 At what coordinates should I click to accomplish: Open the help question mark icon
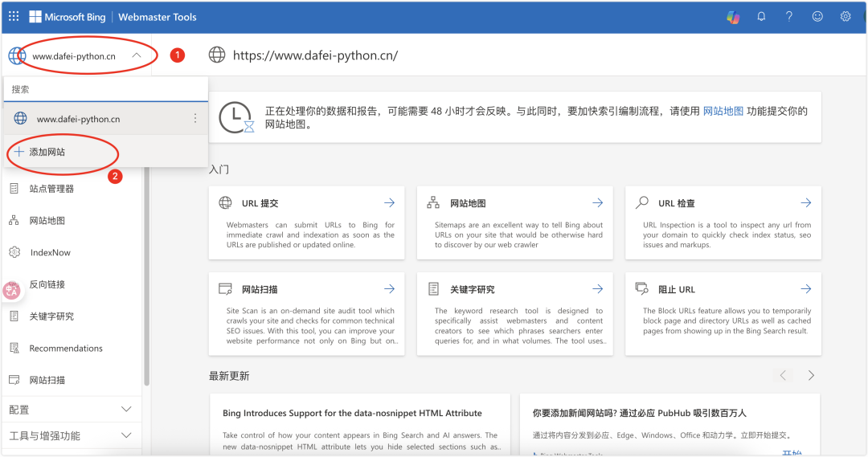789,17
